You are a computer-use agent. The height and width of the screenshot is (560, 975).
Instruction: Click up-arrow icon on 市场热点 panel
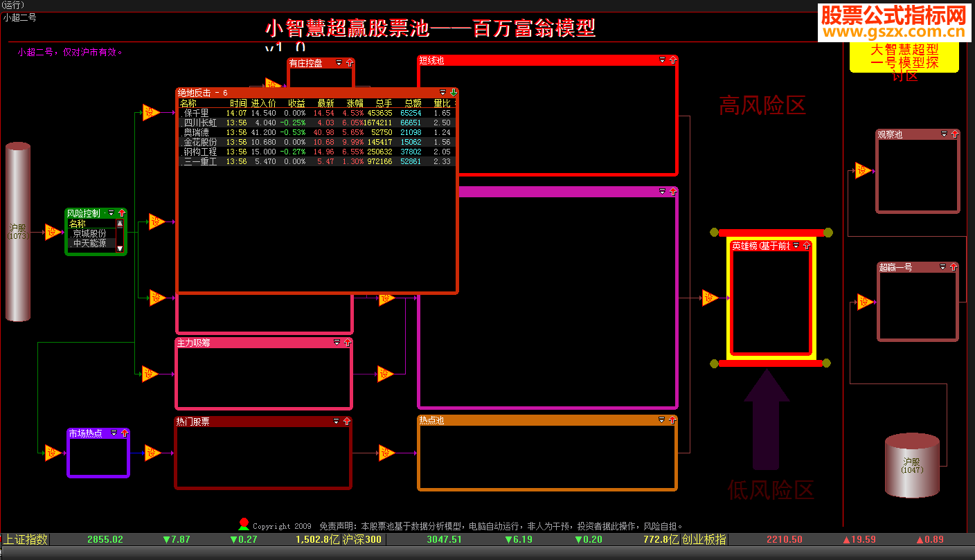pos(125,433)
